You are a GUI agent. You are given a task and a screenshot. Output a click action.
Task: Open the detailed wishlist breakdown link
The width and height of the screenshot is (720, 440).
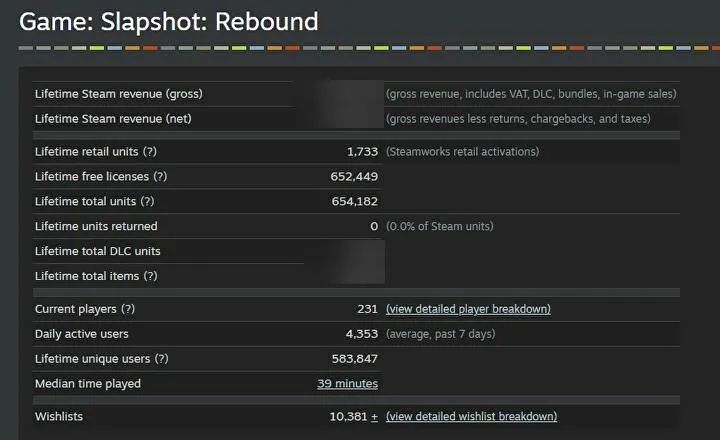tap(471, 417)
